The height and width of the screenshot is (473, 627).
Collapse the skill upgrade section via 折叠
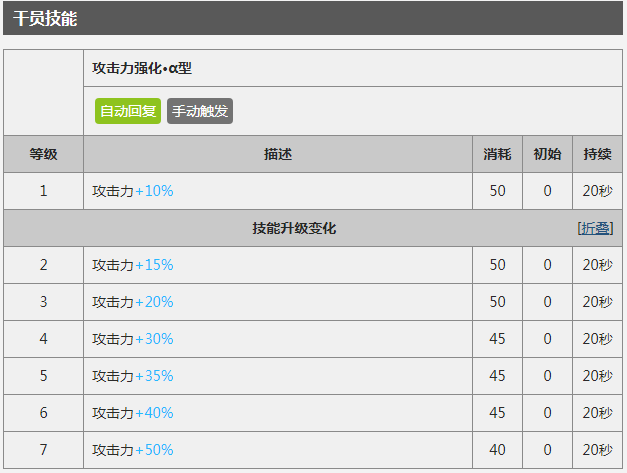click(x=596, y=228)
